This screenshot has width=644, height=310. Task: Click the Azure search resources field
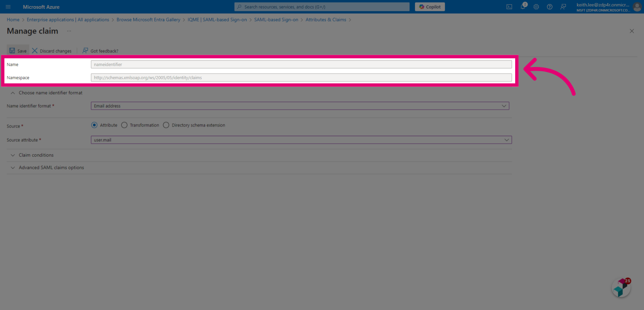click(x=322, y=7)
